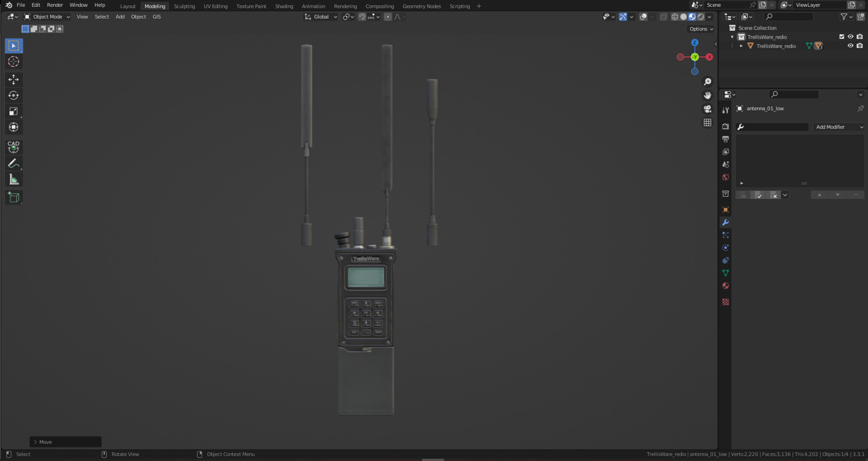This screenshot has width=868, height=461.
Task: Toggle TrellisWare_redio collection visibility eye
Action: tap(850, 37)
